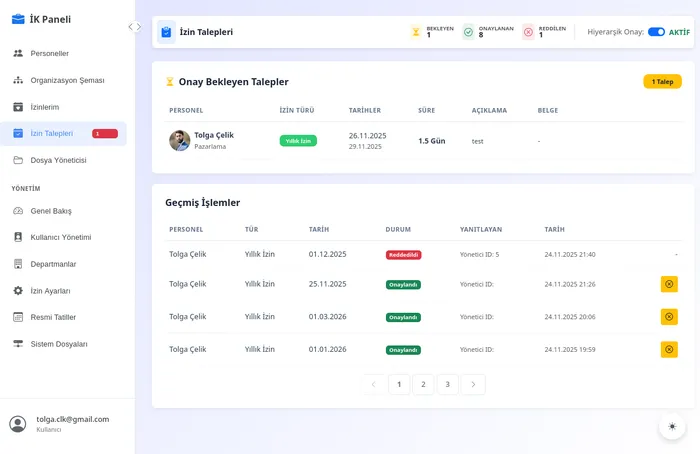700x454 pixels.
Task: Click the cancel icon for the 01.01.2026 leave
Action: pyautogui.click(x=669, y=349)
